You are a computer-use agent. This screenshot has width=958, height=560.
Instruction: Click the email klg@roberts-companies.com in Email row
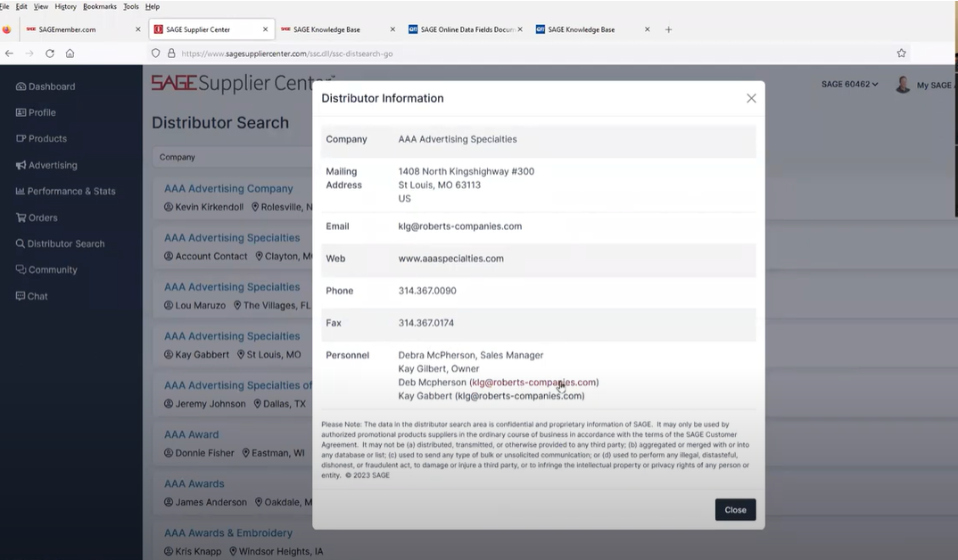[460, 226]
